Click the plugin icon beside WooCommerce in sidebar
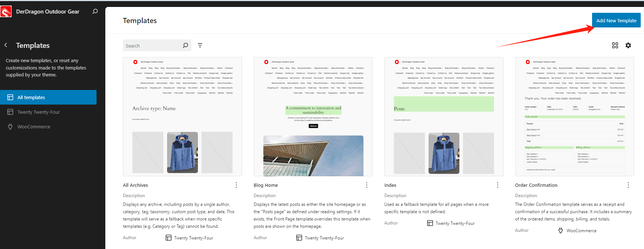 click(x=10, y=127)
